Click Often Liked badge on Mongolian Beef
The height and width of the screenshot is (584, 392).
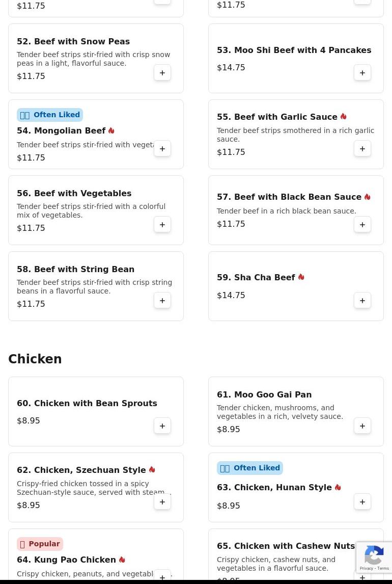(x=50, y=115)
